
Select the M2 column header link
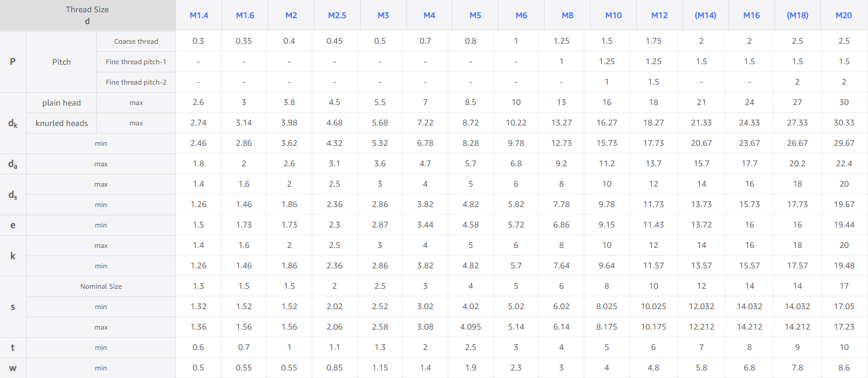(x=291, y=15)
